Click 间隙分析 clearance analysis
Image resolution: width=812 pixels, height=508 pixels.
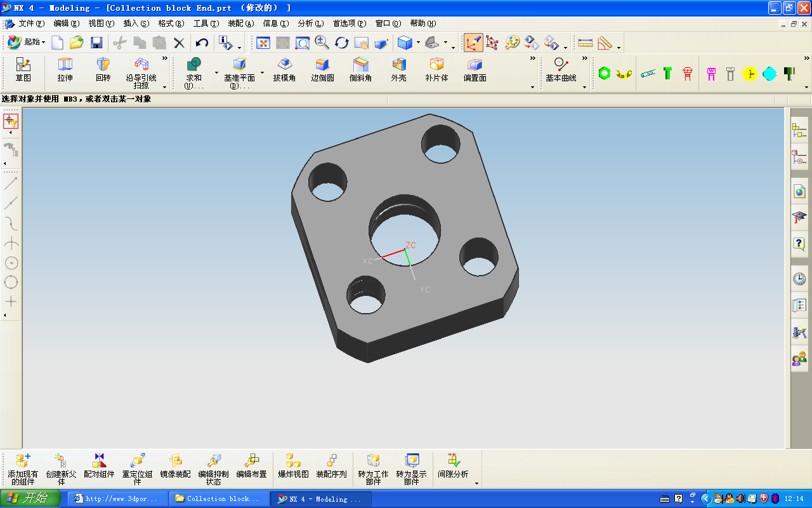coord(453,466)
